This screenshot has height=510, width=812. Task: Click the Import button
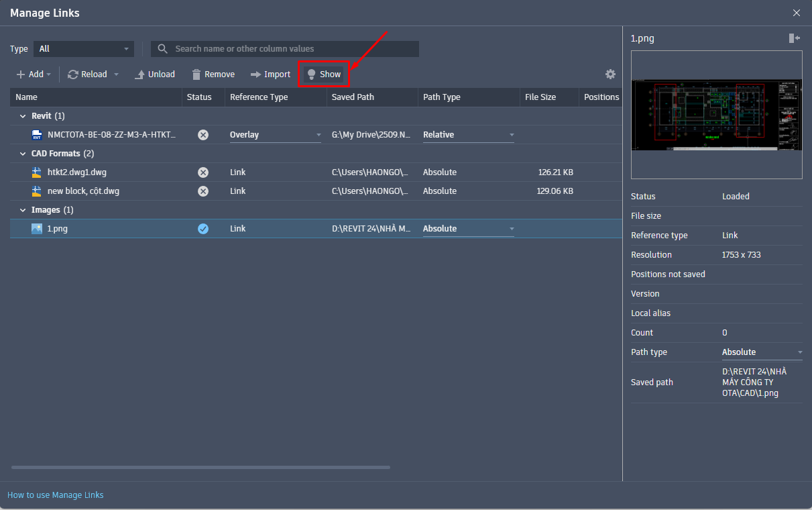tap(270, 74)
